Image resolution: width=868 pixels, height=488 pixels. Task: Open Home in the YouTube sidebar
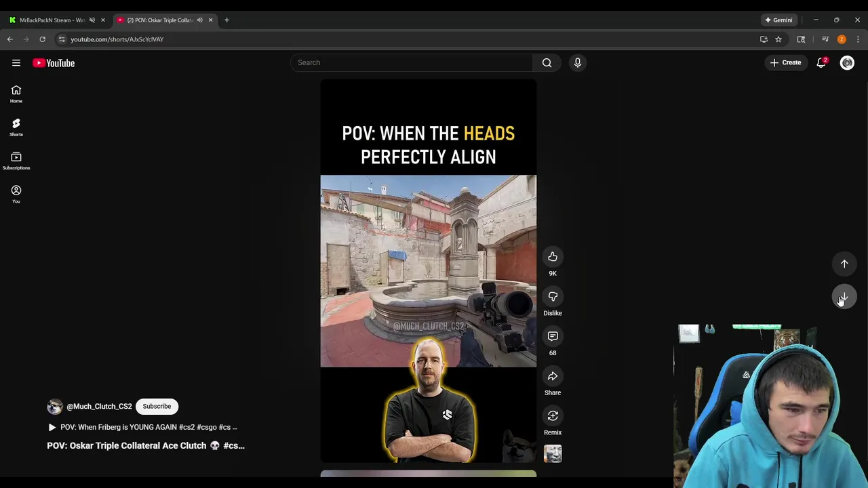[x=16, y=94]
